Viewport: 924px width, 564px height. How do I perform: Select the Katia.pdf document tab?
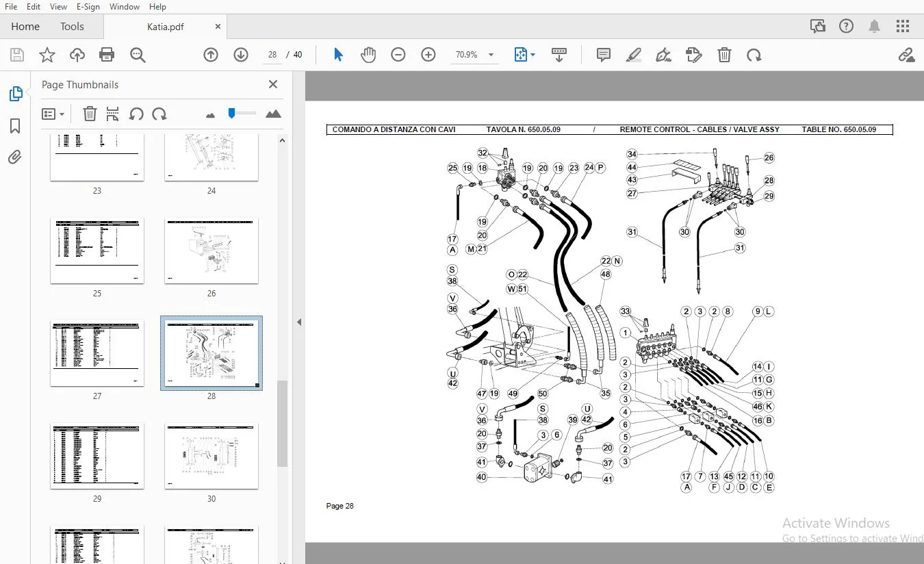click(x=166, y=27)
